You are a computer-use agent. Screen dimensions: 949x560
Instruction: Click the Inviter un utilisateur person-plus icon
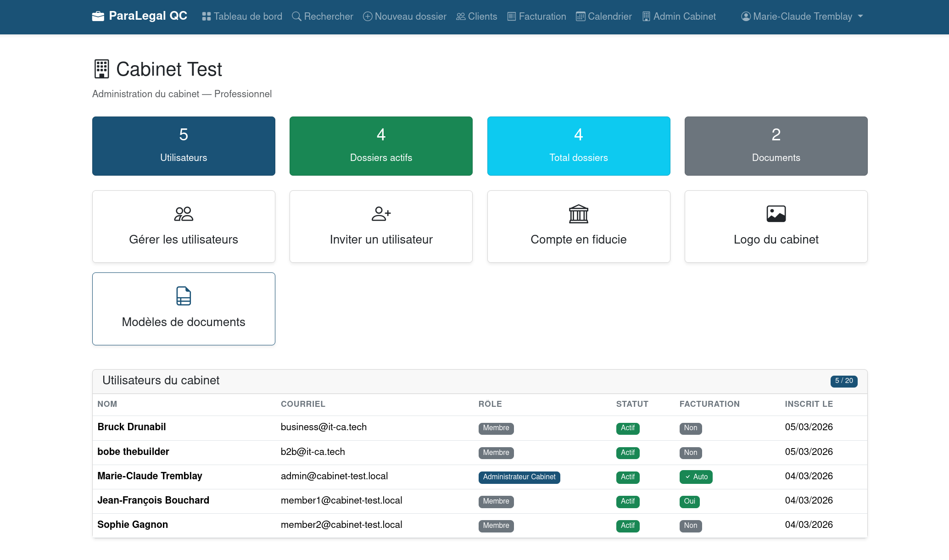tap(381, 214)
